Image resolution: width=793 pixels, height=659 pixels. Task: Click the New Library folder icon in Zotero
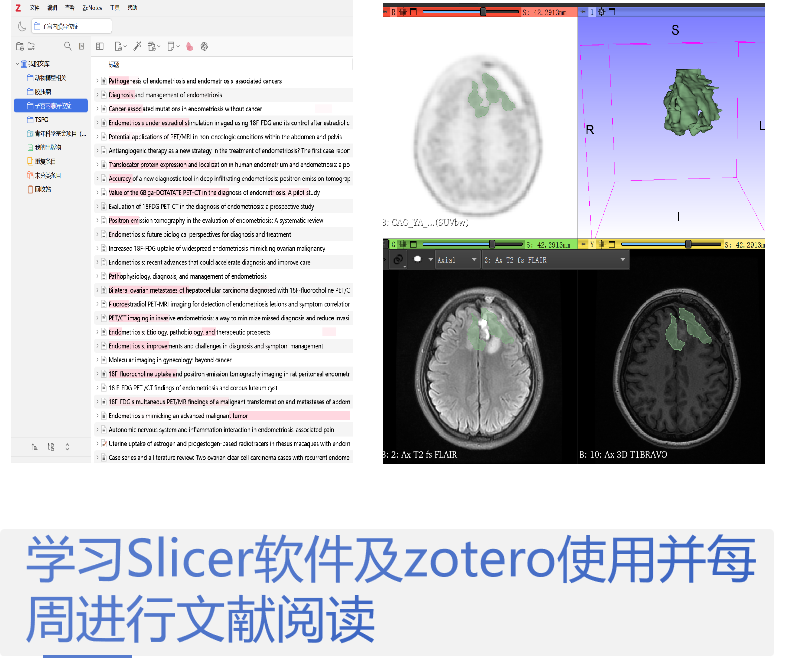pos(31,47)
